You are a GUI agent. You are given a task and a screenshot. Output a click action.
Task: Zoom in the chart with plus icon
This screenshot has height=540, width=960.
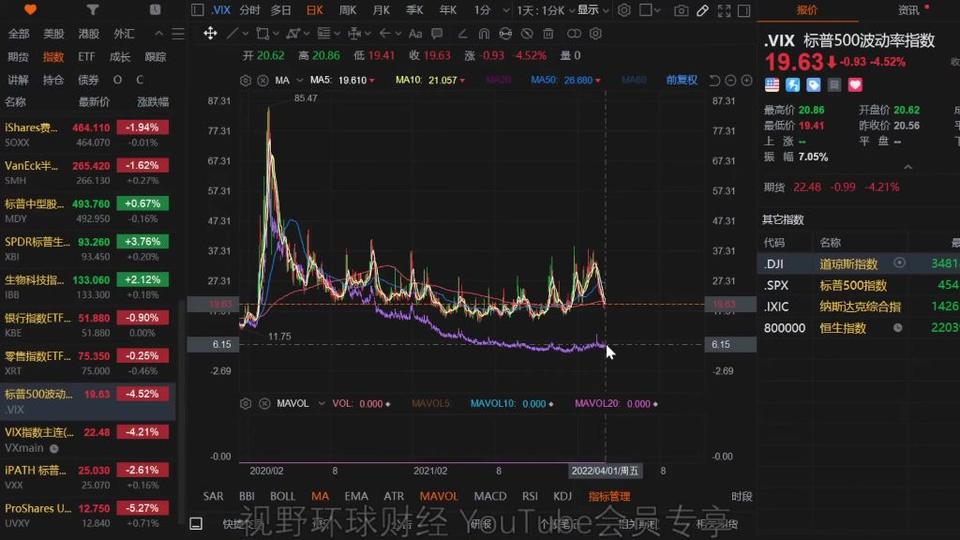tap(747, 80)
